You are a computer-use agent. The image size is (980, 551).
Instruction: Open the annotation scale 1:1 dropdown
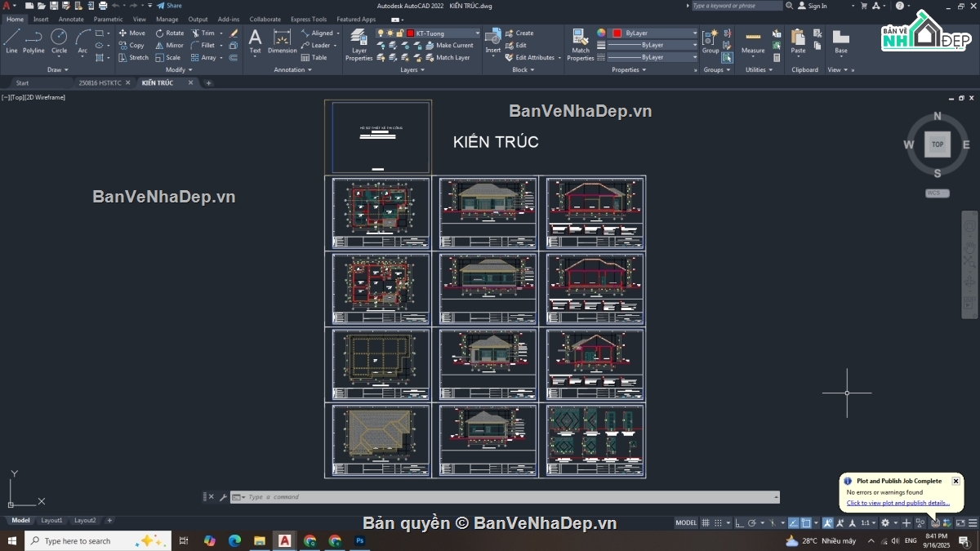[866, 522]
